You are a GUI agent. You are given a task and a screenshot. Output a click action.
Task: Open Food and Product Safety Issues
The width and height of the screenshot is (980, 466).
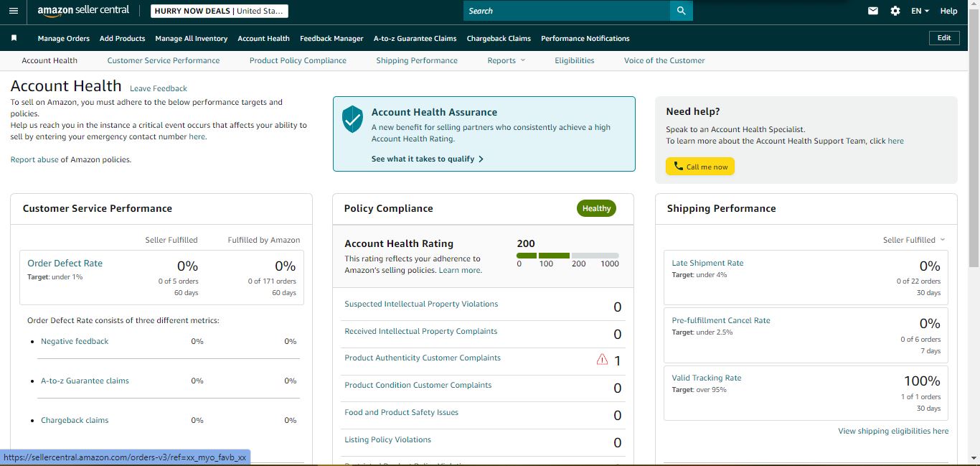[401, 412]
